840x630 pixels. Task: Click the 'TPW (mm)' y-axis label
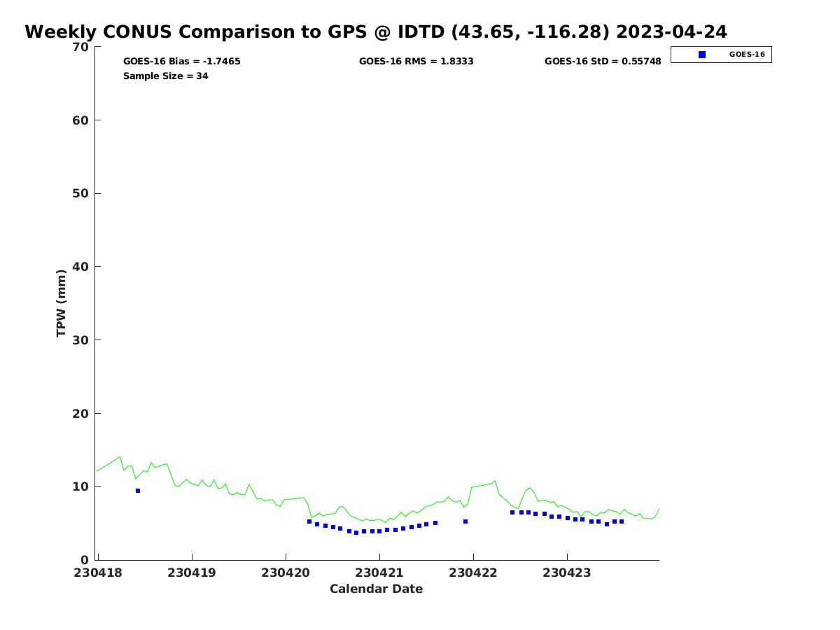62,303
